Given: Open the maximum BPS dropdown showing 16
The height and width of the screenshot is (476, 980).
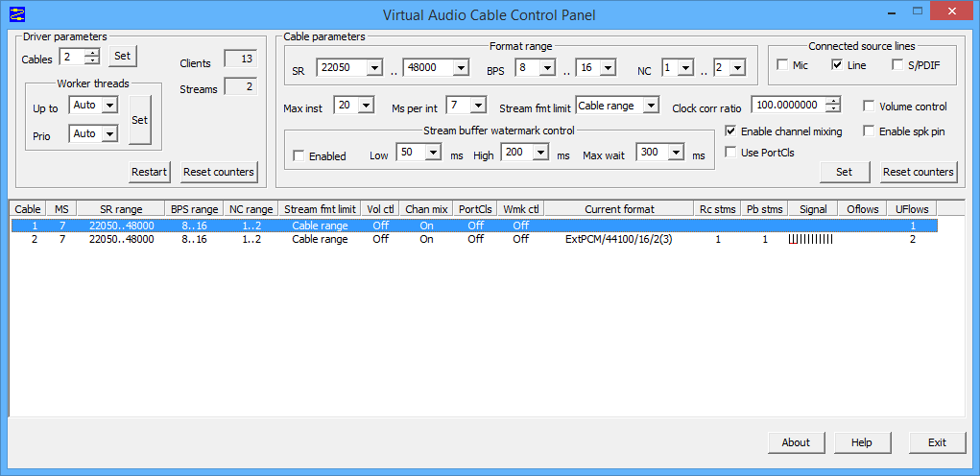Looking at the screenshot, I should pos(609,68).
